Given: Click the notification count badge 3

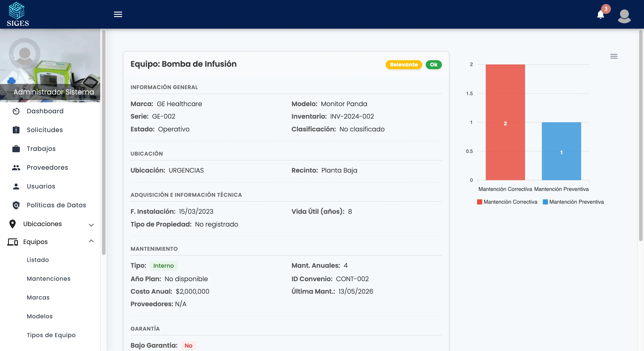Looking at the screenshot, I should pyautogui.click(x=606, y=9).
